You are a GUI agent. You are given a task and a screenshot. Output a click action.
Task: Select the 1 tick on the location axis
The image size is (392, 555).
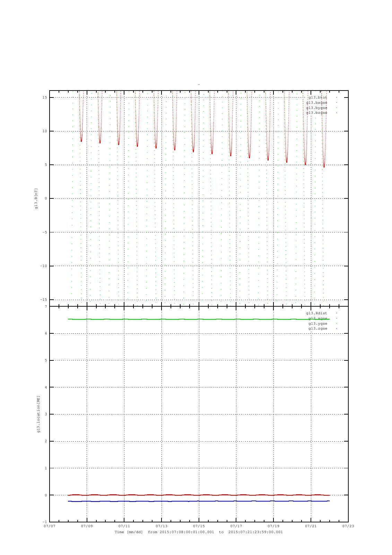[46, 468]
